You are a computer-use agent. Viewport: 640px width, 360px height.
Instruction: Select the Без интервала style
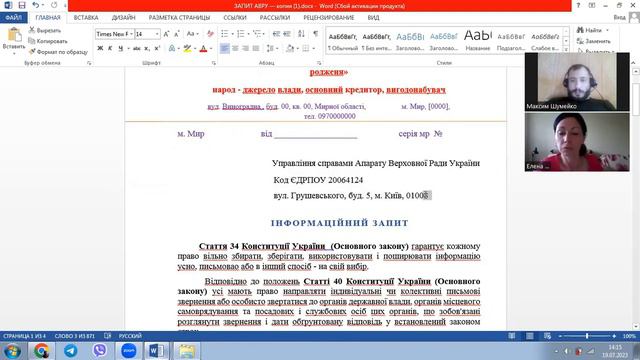pos(376,41)
